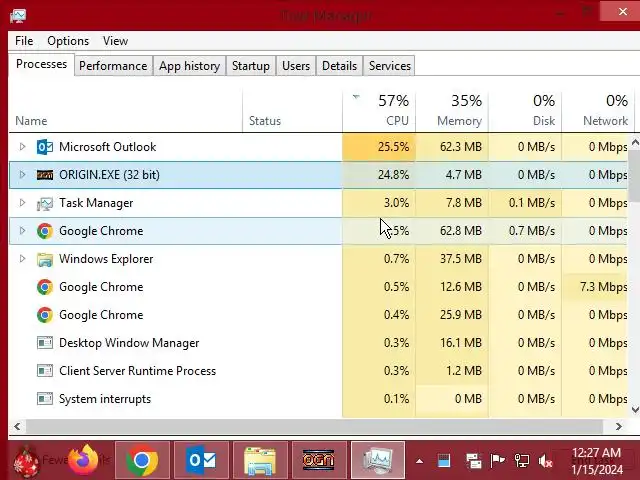The width and height of the screenshot is (640, 480).
Task: Click the System interrupts process icon
Action: click(x=45, y=399)
